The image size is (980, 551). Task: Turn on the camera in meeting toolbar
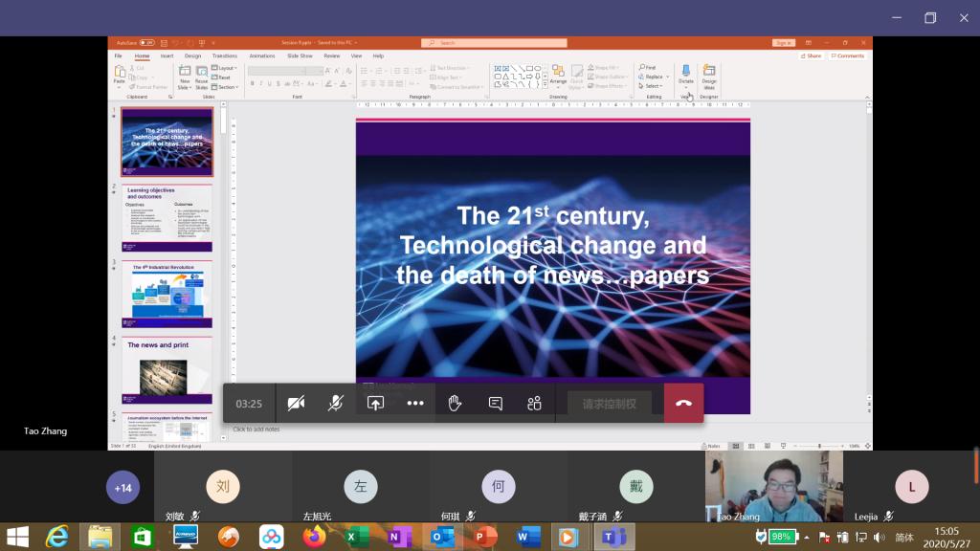pyautogui.click(x=296, y=404)
